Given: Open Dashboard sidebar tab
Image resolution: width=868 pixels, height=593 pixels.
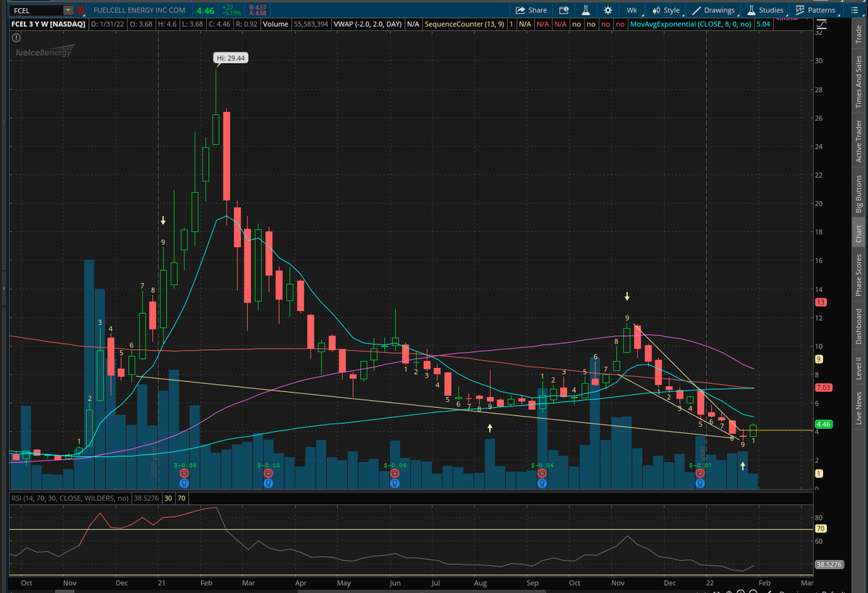Looking at the screenshot, I should [x=859, y=325].
